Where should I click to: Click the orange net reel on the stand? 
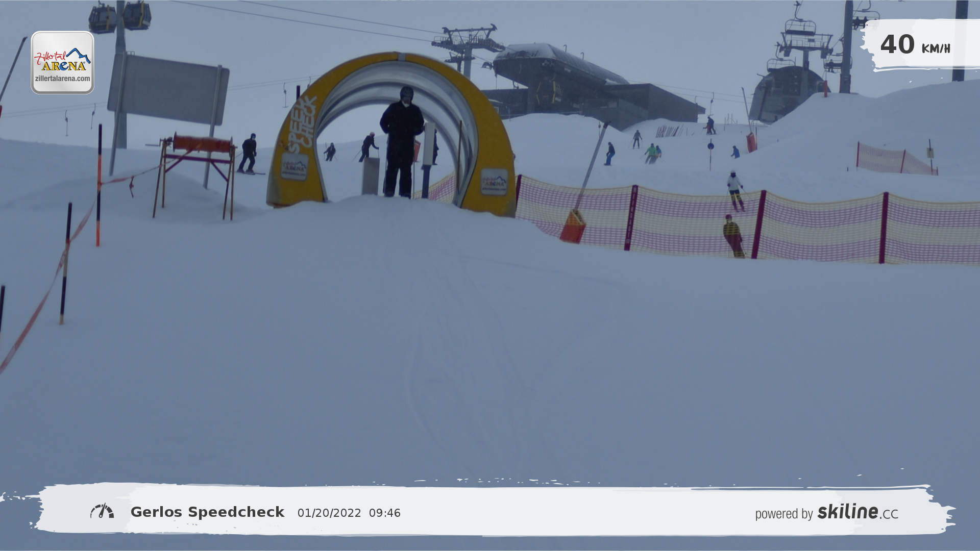[202, 144]
